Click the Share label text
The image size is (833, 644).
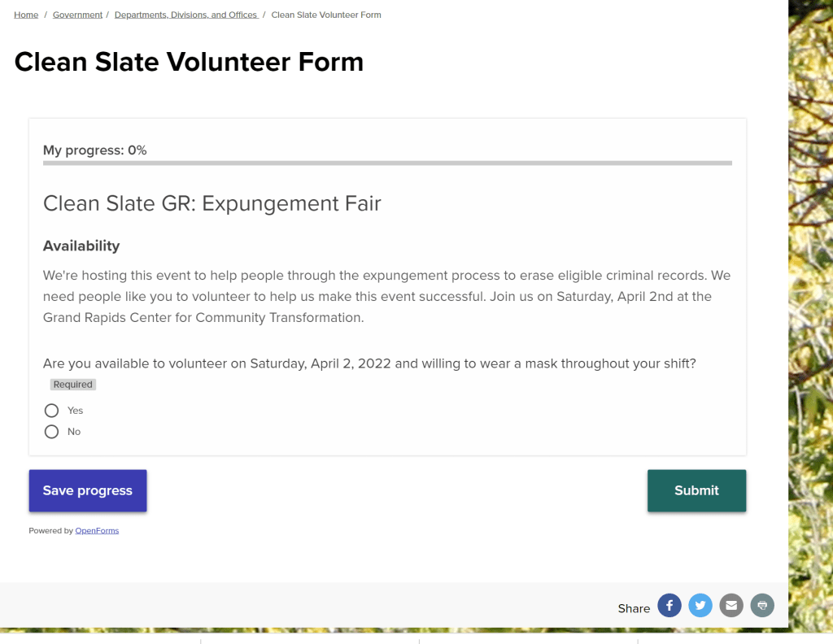(634, 608)
